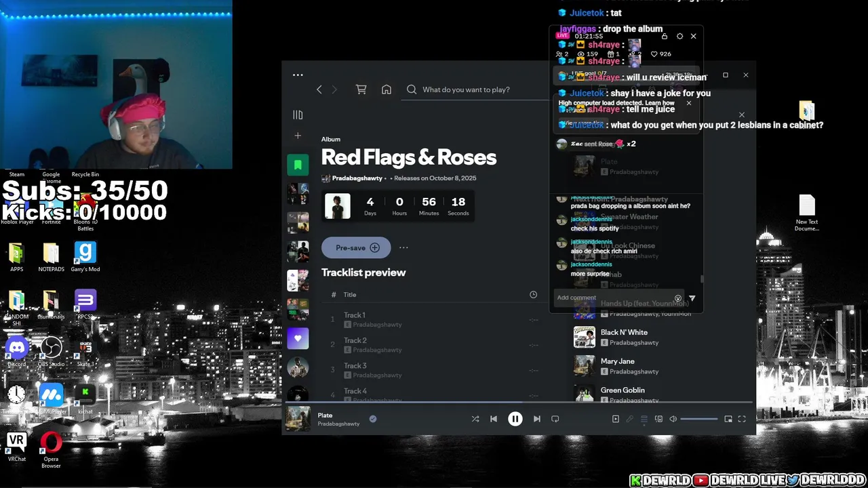Screen dimensions: 868x488
Task: Go forward in Spotify navigation
Action: 334,89
